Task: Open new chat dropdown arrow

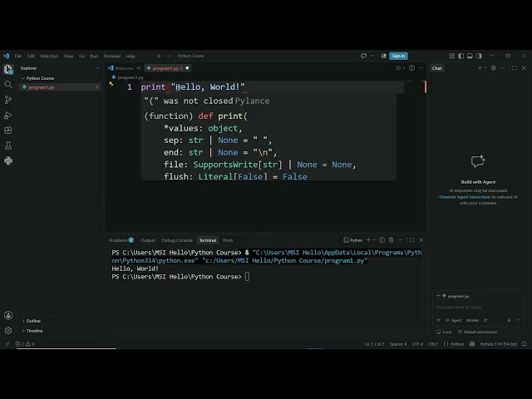Action: point(485,68)
